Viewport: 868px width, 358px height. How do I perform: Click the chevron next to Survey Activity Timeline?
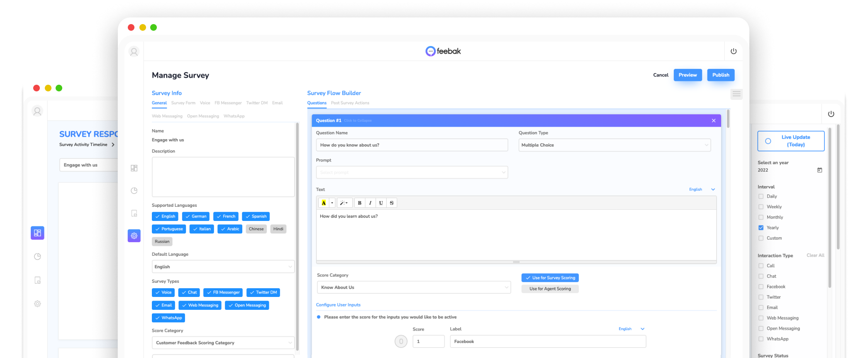[x=113, y=145]
